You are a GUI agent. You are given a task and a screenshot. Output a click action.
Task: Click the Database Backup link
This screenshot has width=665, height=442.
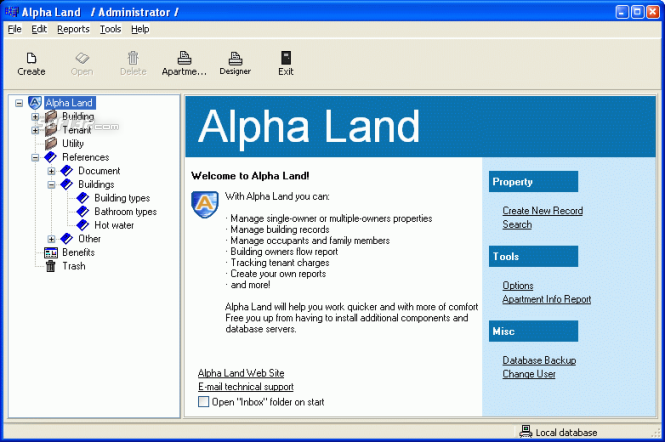pos(539,360)
